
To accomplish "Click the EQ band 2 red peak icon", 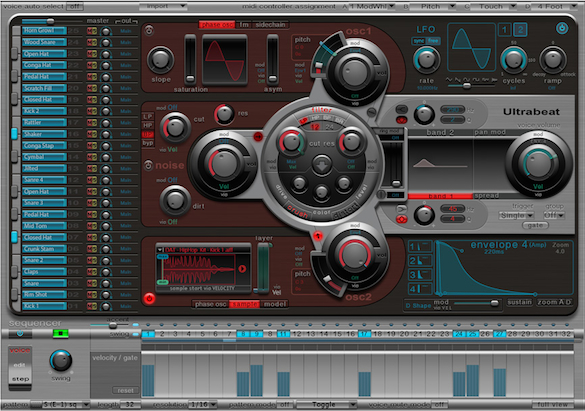I will pyautogui.click(x=401, y=120).
